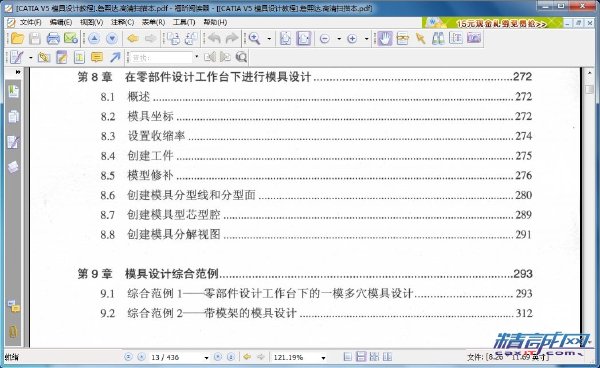
Task: Select the magnifier zoom tool
Action: [x=254, y=39]
